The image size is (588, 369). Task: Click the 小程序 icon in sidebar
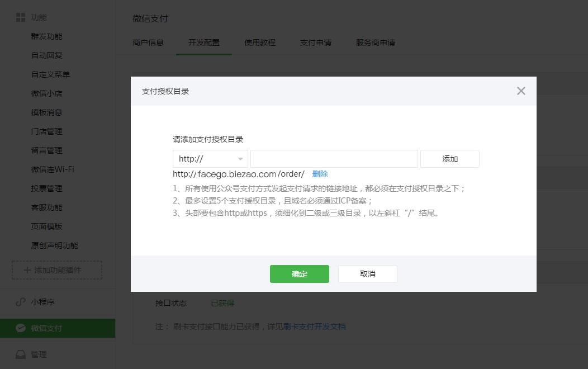[x=21, y=302]
